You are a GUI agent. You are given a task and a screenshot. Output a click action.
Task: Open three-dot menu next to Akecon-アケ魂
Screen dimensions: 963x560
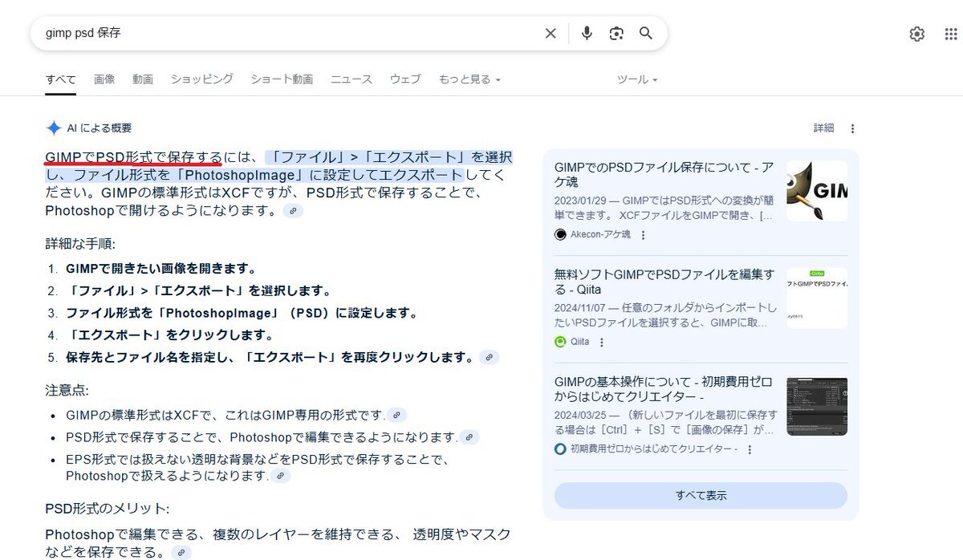[x=643, y=235]
